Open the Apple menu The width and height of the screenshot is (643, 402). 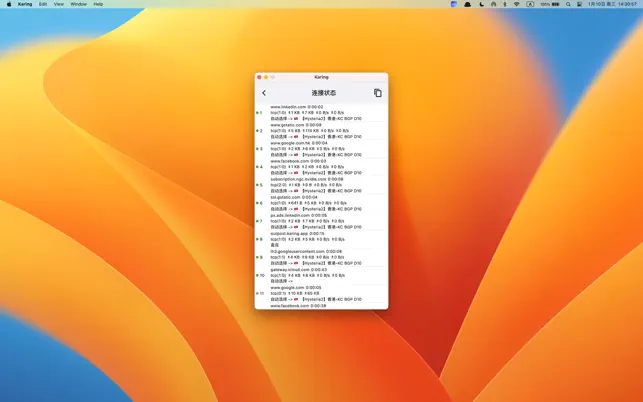tap(9, 4)
